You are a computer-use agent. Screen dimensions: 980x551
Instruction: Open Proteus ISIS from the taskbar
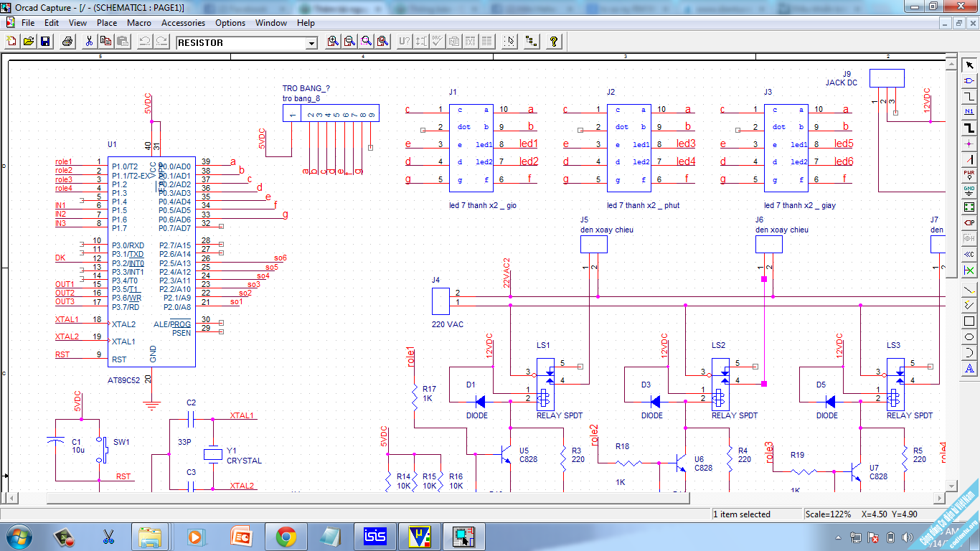[x=374, y=537]
